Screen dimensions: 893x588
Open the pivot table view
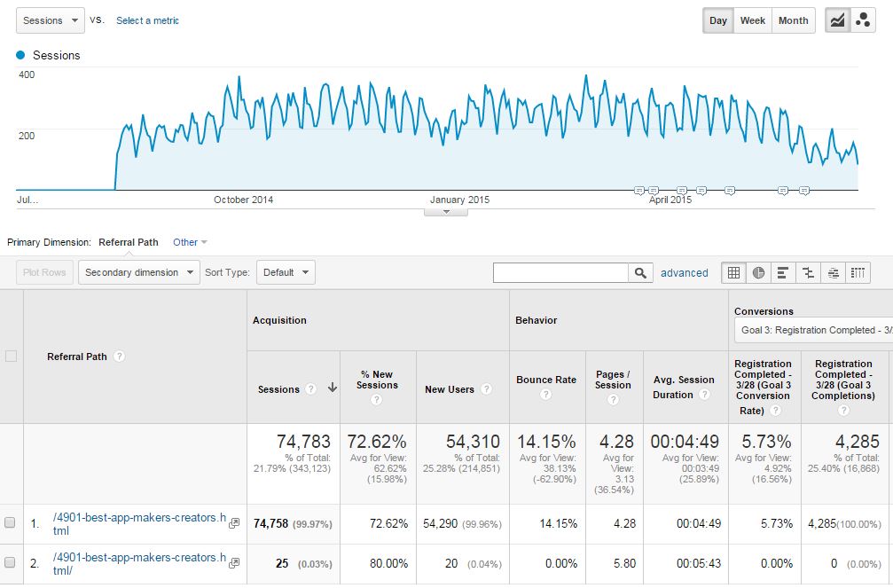(857, 273)
